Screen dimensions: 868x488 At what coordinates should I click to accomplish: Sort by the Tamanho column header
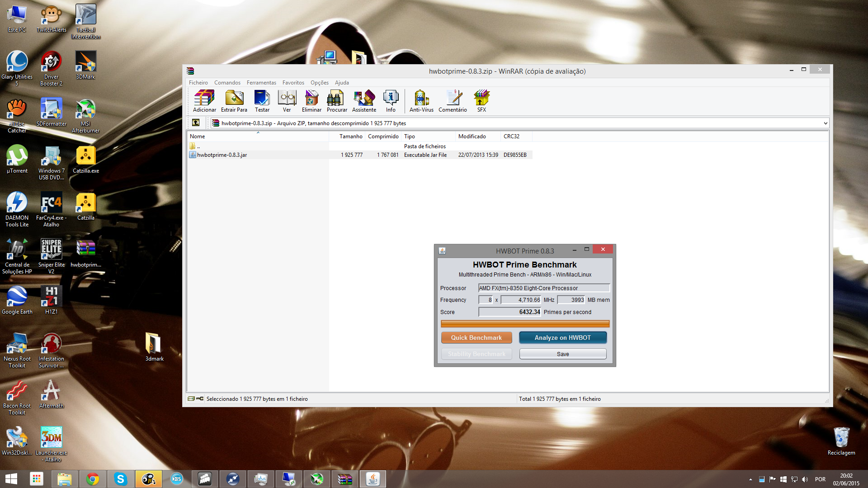click(x=347, y=136)
